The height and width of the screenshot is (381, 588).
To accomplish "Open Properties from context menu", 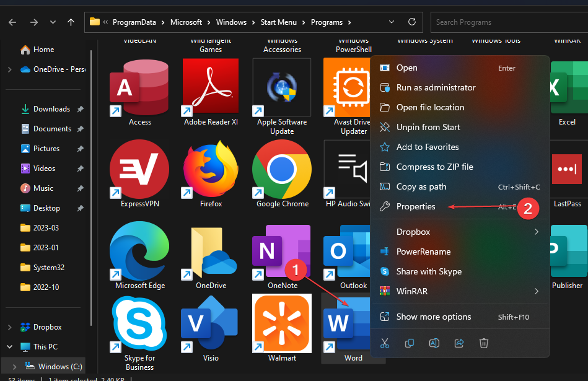I will [x=460, y=207].
